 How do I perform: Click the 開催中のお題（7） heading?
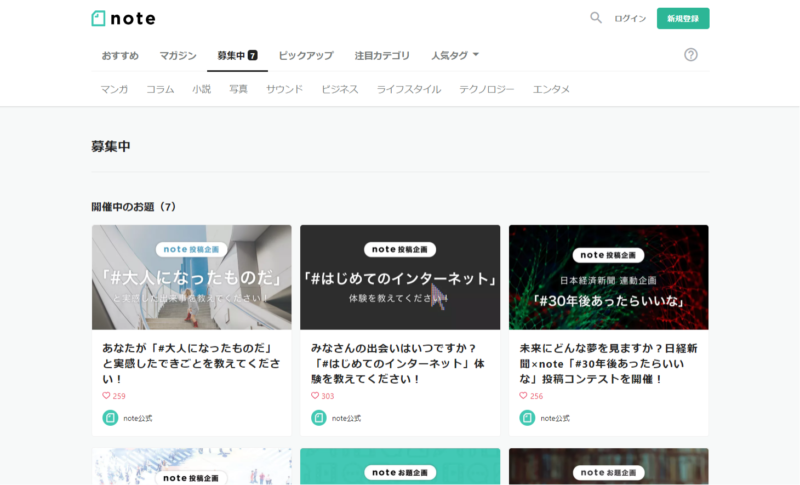pos(134,207)
